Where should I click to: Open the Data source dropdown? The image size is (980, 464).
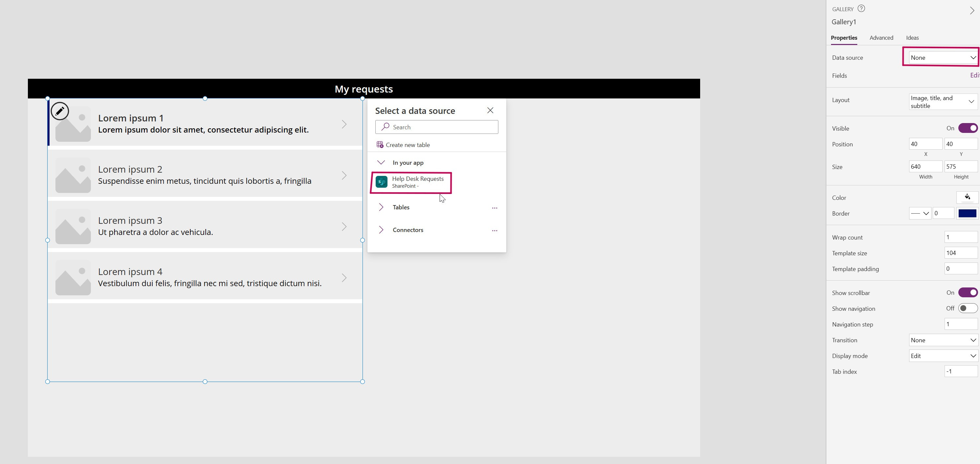(x=942, y=57)
